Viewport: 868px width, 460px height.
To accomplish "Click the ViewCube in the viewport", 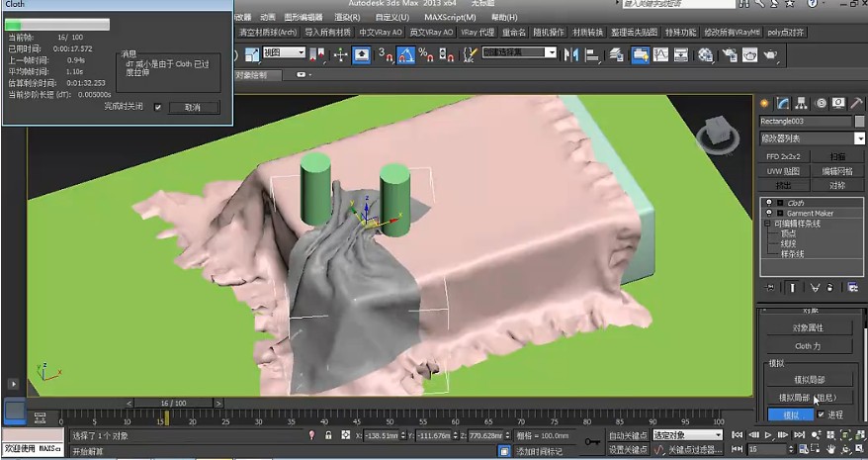I will click(720, 130).
